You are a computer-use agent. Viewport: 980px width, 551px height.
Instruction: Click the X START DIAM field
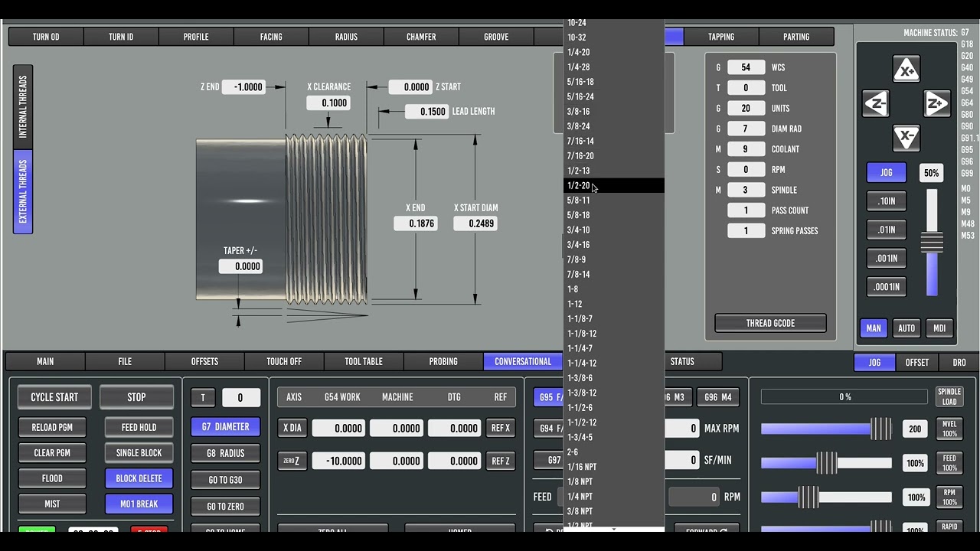click(x=475, y=223)
